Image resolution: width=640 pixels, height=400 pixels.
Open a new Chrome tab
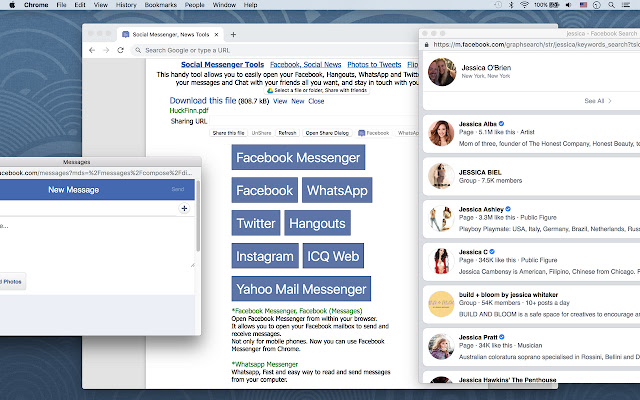tap(233, 35)
